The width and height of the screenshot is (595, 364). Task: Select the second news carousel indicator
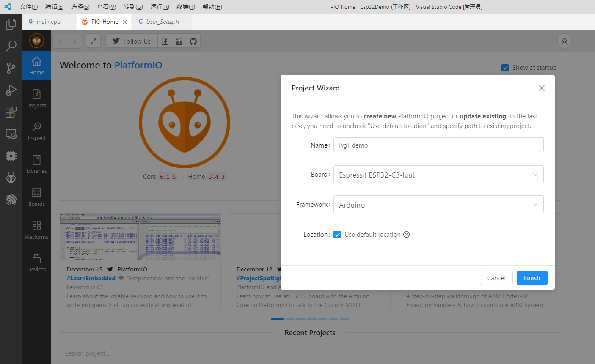click(x=289, y=319)
